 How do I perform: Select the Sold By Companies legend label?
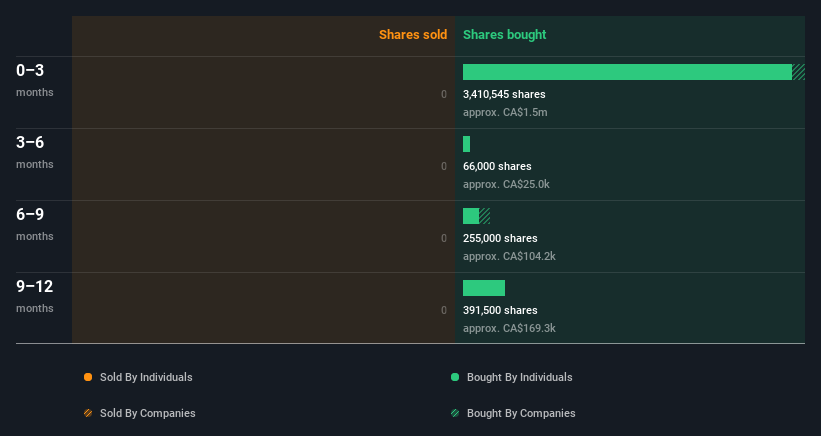click(148, 413)
